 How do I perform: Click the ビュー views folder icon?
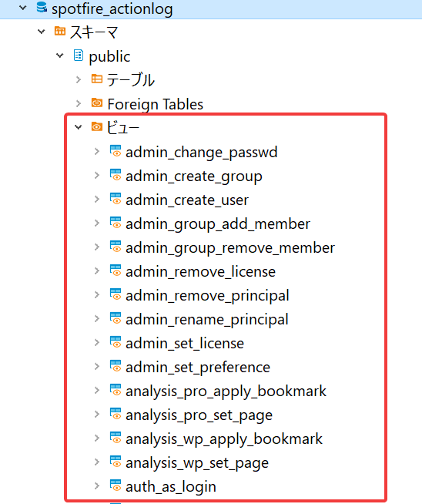point(97,126)
